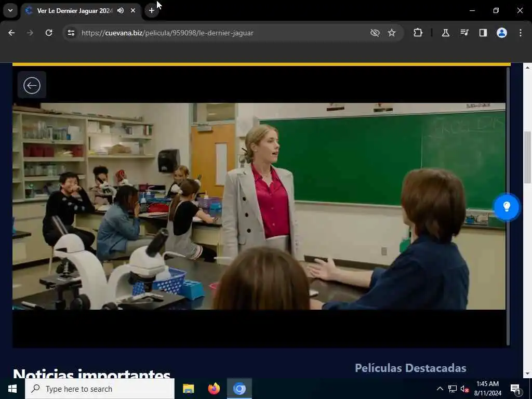Open the Extensions puzzle icon
The width and height of the screenshot is (532, 399).
(x=418, y=33)
